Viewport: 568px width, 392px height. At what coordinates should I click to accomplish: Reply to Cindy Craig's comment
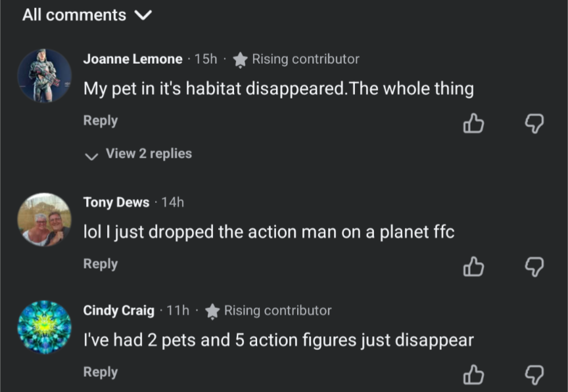tap(100, 372)
